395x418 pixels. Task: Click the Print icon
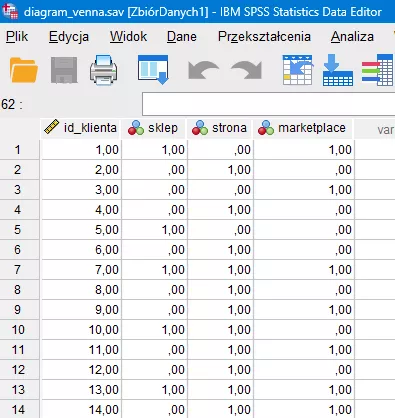click(104, 70)
